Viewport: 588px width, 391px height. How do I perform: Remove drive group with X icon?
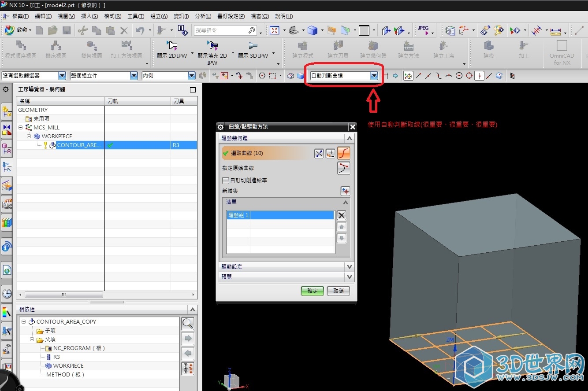[x=342, y=215]
